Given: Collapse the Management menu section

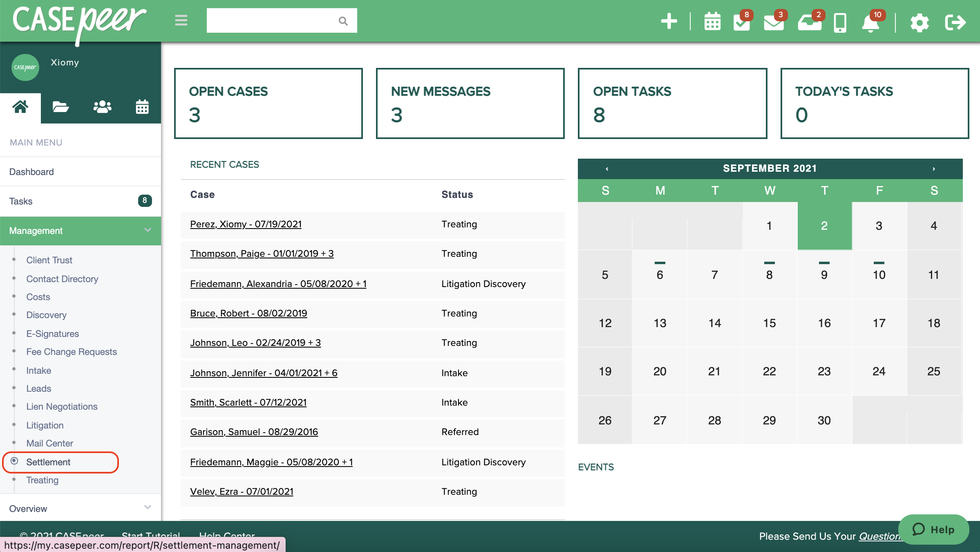Looking at the screenshot, I should (x=148, y=230).
